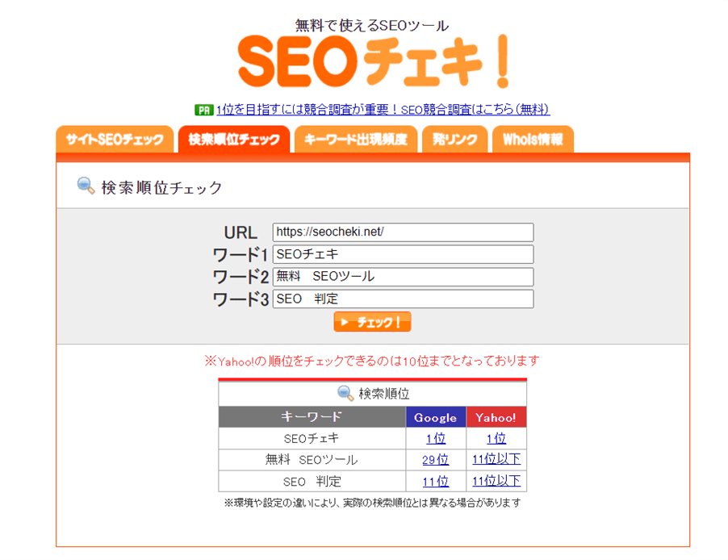Switch to サイトSEOチェック tab
Screen dimensions: 728x560
pyautogui.click(x=115, y=140)
